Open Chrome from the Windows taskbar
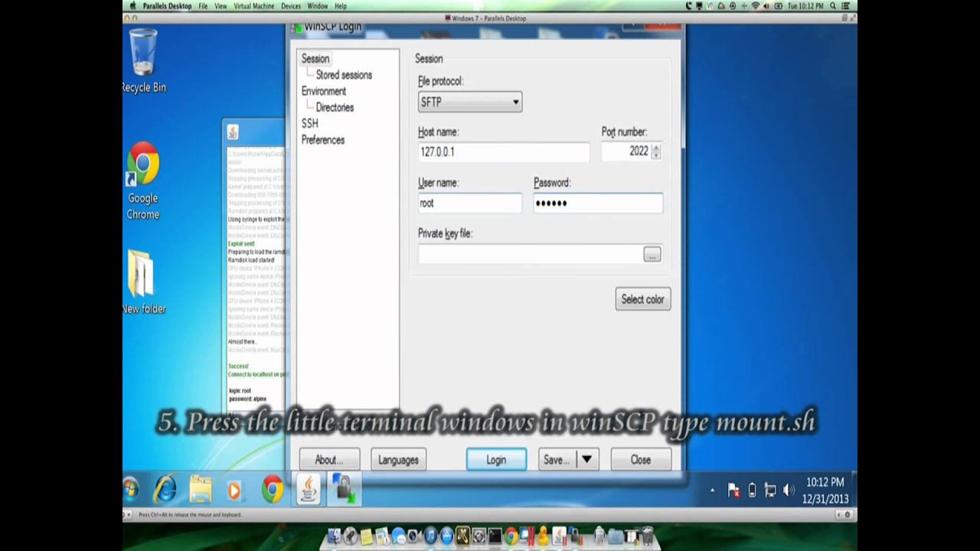 [x=272, y=489]
